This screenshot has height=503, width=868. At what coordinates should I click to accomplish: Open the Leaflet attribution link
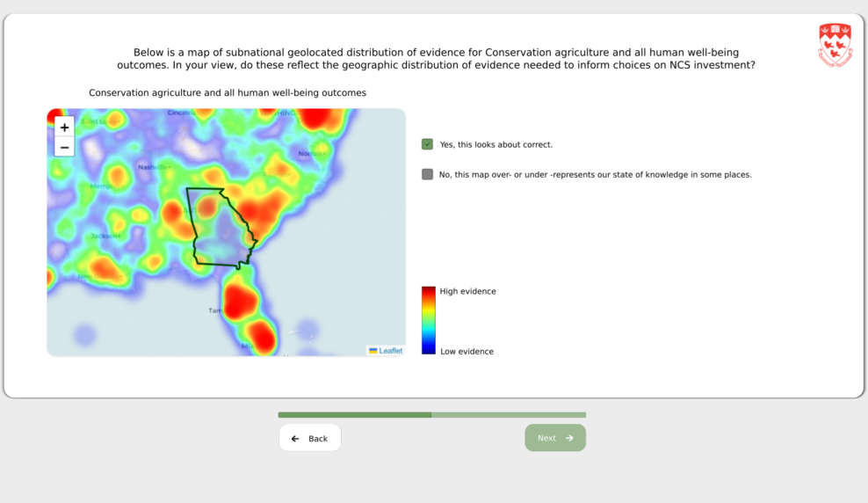(391, 351)
